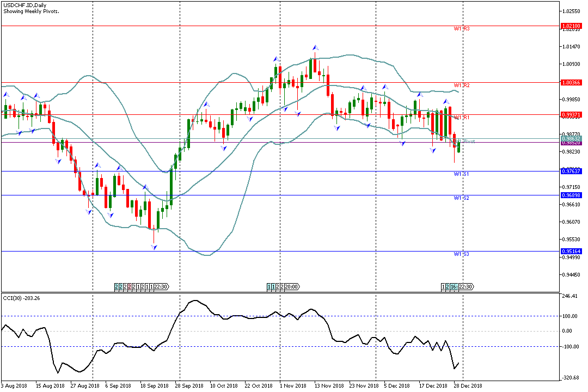
Task: Click the 100.00 CCI scale value
Action: pos(570,316)
